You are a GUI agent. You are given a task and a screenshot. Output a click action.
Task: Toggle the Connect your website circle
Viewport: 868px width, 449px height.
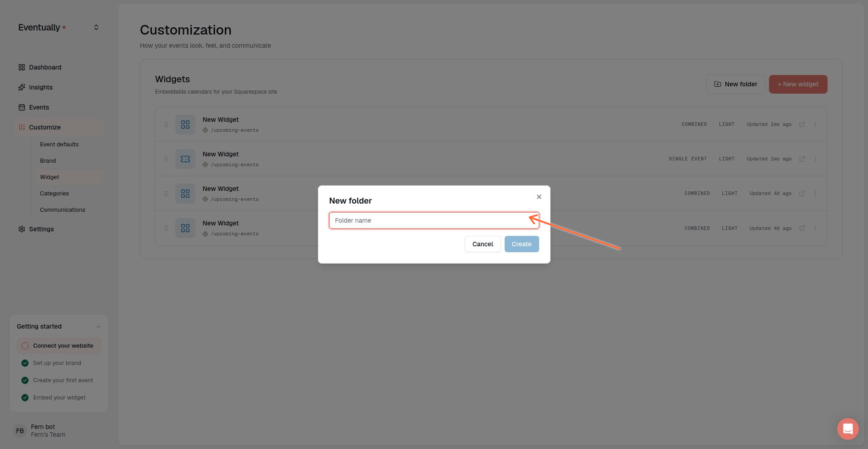coord(25,346)
